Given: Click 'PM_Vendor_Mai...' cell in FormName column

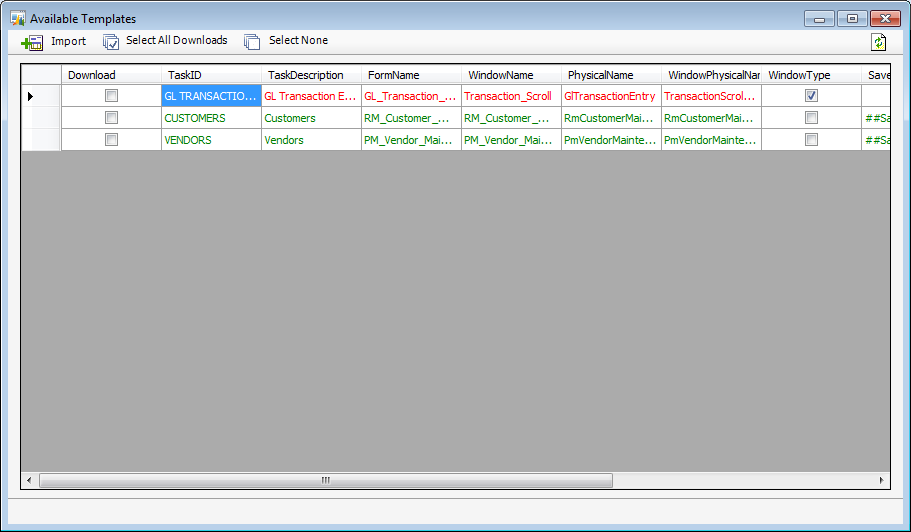Looking at the screenshot, I should (411, 140).
